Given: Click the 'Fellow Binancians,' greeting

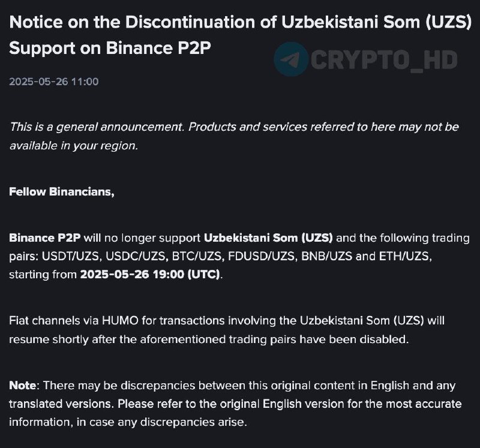Looking at the screenshot, I should (x=62, y=192).
